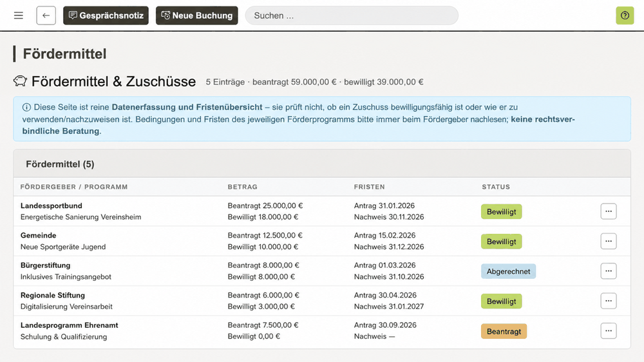644x362 pixels.
Task: Select the Bürgerstiftung funder name
Action: point(46,265)
